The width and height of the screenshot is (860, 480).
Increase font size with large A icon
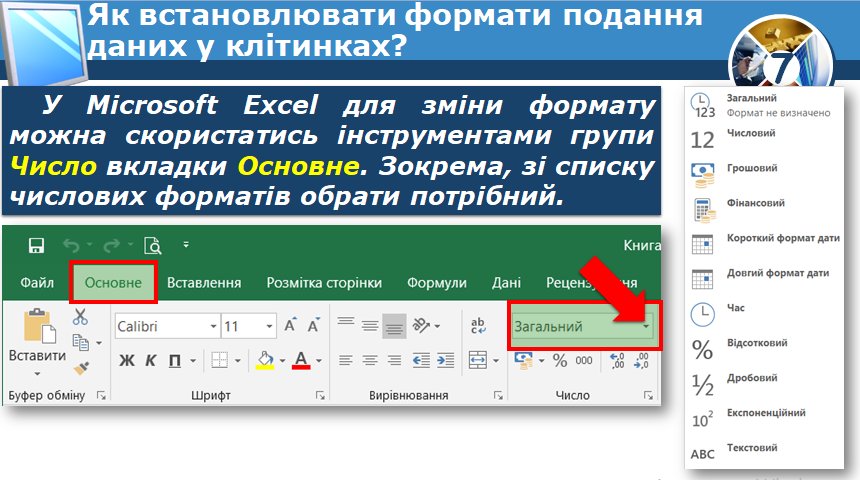(291, 325)
